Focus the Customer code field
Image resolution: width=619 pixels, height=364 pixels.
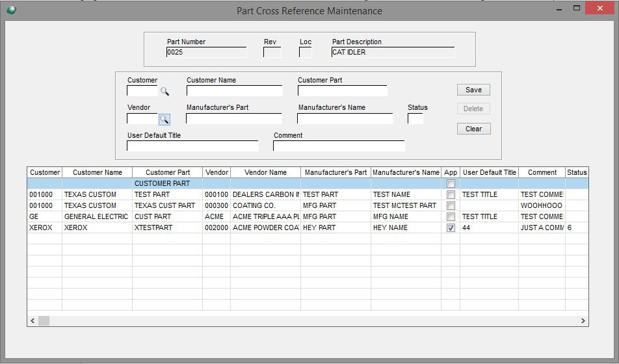142,91
